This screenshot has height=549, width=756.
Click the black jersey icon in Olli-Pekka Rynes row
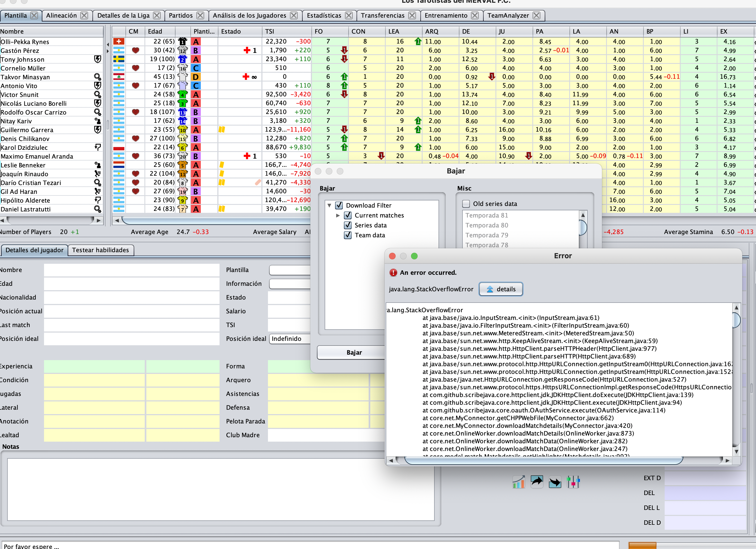pyautogui.click(x=182, y=41)
